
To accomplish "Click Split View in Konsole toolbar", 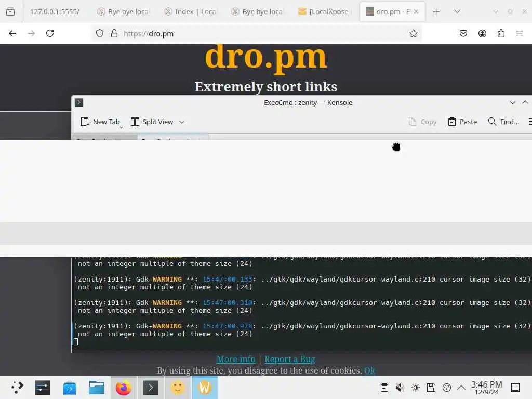I will (x=152, y=122).
